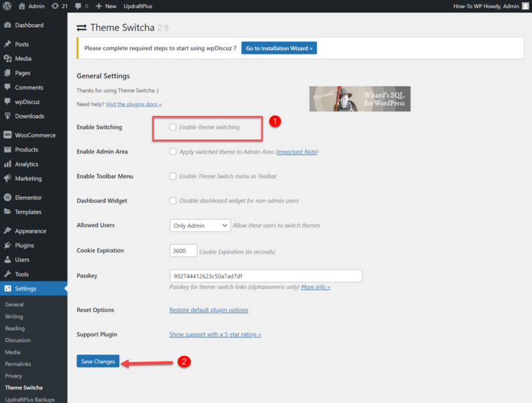Click the WordPress logo icon
Image resolution: width=532 pixels, height=403 pixels.
(7, 6)
